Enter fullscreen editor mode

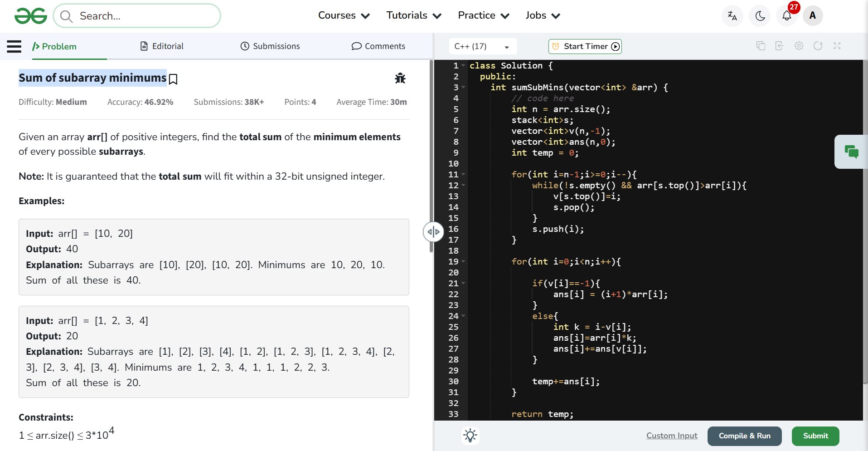pyautogui.click(x=837, y=46)
